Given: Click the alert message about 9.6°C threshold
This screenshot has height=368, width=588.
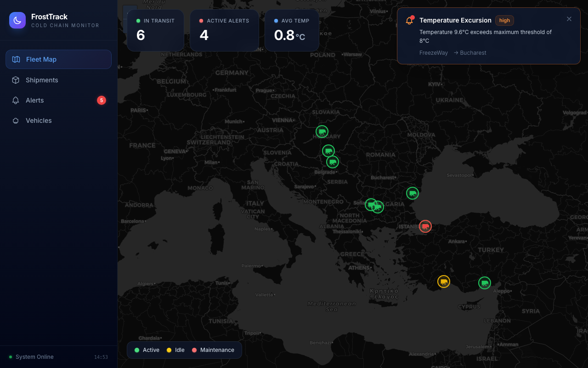Looking at the screenshot, I should pos(486,36).
